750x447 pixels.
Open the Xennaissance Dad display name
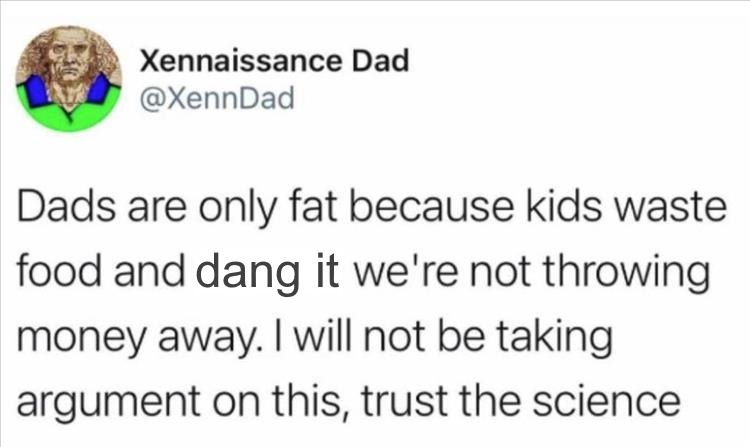(x=275, y=61)
